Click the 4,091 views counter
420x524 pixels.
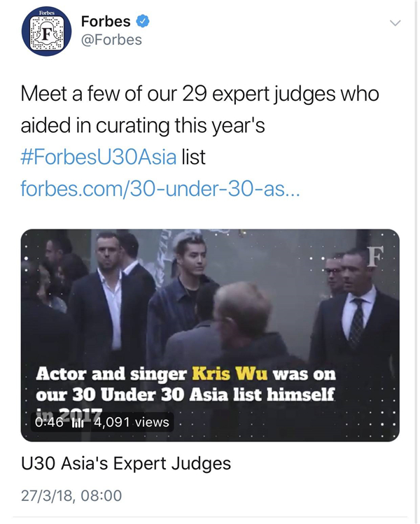[x=131, y=422]
